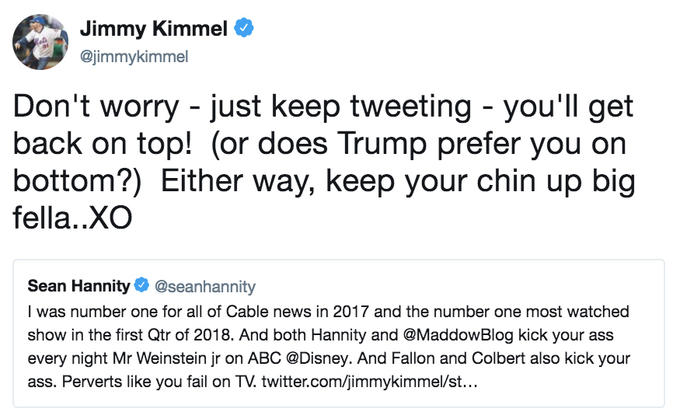Click the Jimmy Kimmel display name
680x419 pixels.
coord(154,29)
